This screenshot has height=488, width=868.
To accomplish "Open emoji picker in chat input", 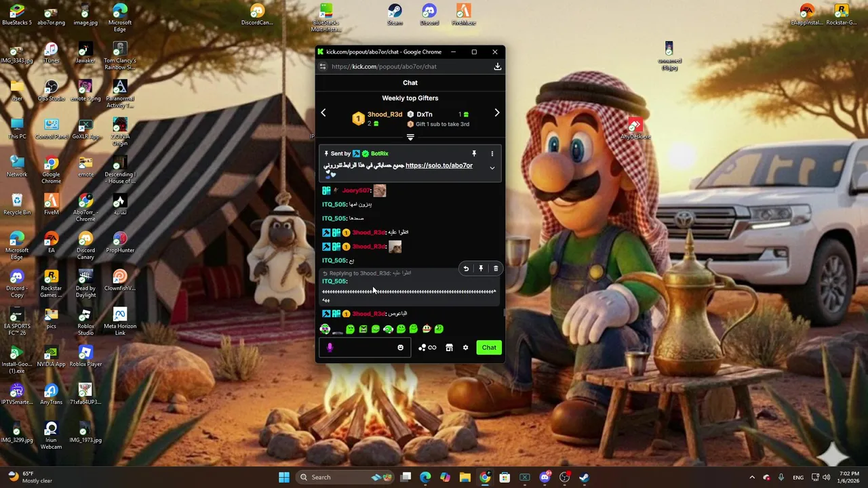I will point(400,348).
